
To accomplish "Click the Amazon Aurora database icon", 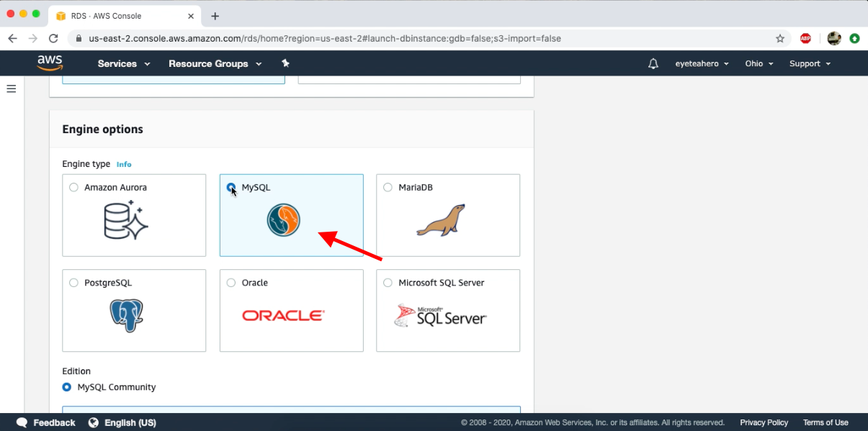I will pyautogui.click(x=126, y=220).
